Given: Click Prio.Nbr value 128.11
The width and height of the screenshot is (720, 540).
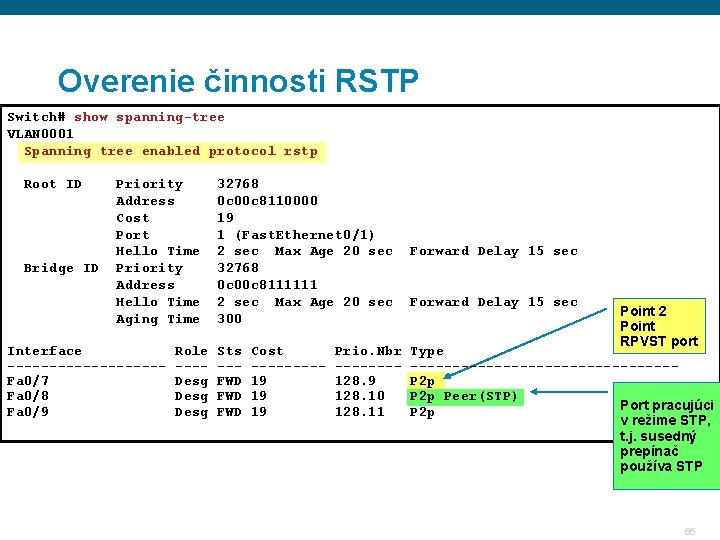Looking at the screenshot, I should pos(360,411).
